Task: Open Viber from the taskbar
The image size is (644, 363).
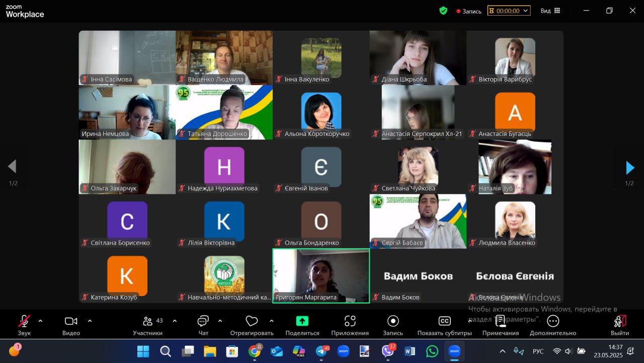Action: pyautogui.click(x=388, y=351)
